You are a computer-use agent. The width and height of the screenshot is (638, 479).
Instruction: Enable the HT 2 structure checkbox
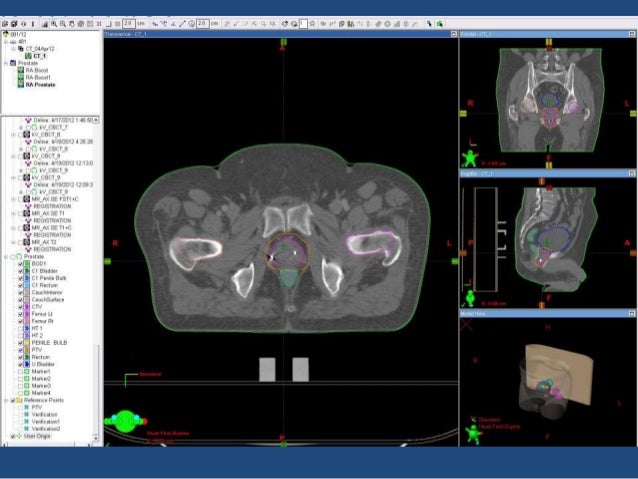point(20,336)
